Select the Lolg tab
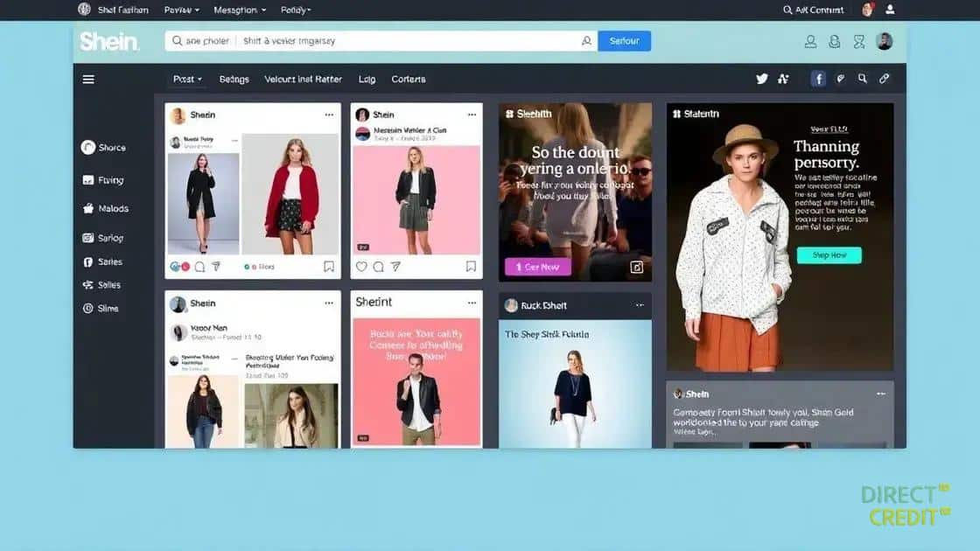Image resolution: width=980 pixels, height=551 pixels. pyautogui.click(x=367, y=80)
